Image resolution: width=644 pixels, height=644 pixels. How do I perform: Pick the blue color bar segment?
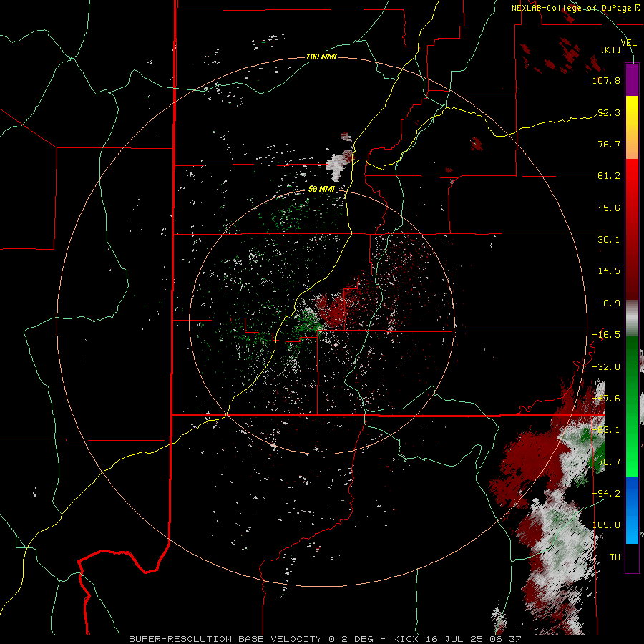pyautogui.click(x=632, y=510)
